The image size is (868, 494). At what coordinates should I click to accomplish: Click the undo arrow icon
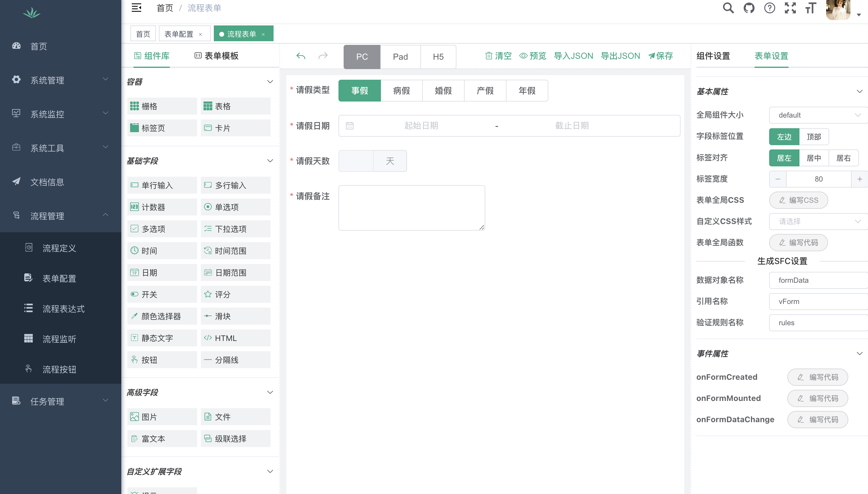301,56
